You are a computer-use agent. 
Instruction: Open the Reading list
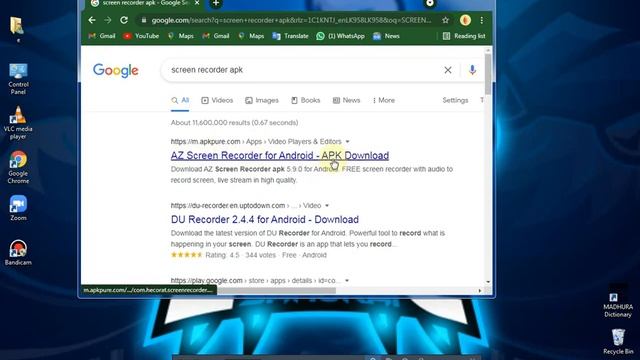pyautogui.click(x=464, y=36)
